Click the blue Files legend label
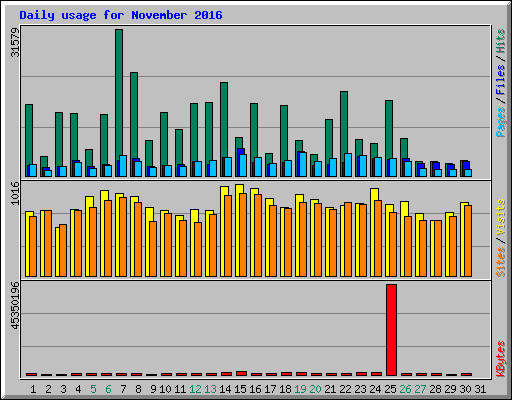512x400 pixels. click(x=501, y=80)
